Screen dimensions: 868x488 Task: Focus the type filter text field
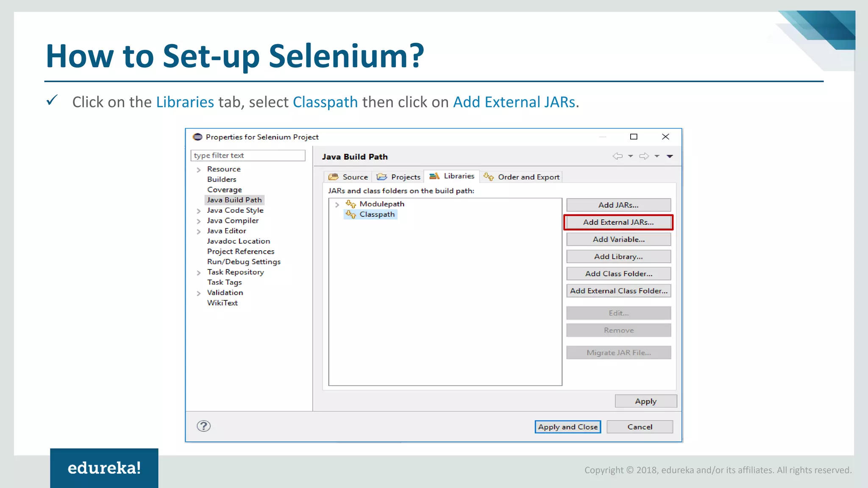248,155
